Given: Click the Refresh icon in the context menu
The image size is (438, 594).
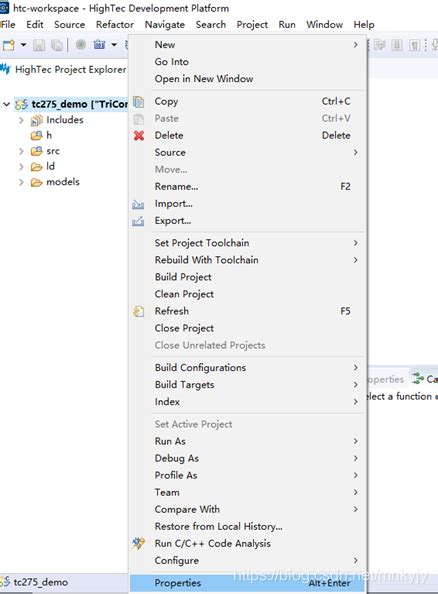Looking at the screenshot, I should (x=139, y=311).
